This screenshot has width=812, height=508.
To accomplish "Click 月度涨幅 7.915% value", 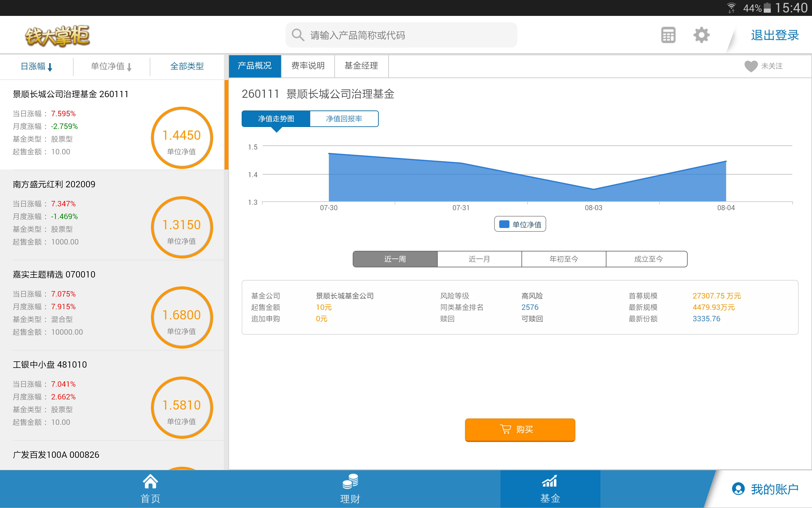I will tap(63, 307).
